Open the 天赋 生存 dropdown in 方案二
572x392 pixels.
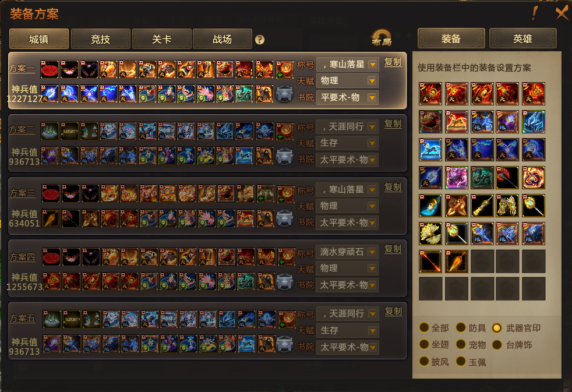pyautogui.click(x=347, y=143)
